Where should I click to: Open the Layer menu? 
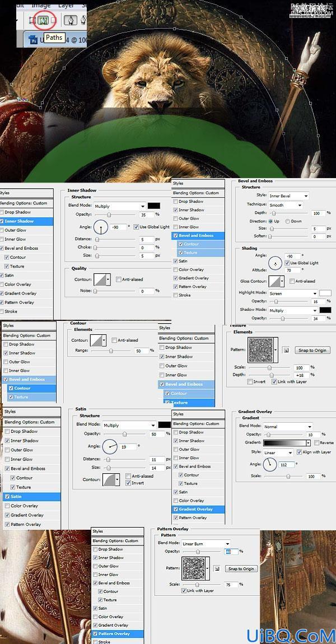[x=66, y=6]
